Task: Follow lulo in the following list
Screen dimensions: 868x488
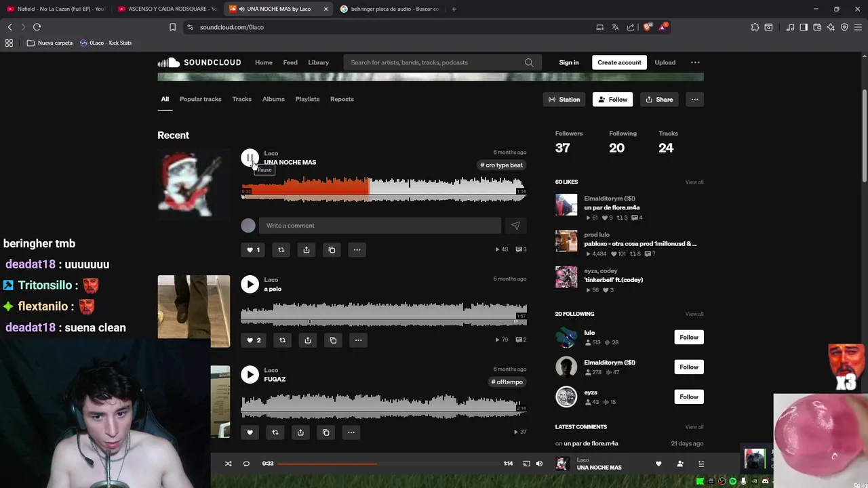Action: point(688,337)
